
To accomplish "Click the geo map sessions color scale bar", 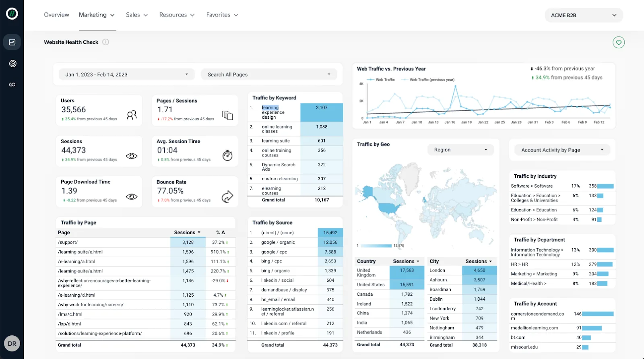I will [375, 246].
